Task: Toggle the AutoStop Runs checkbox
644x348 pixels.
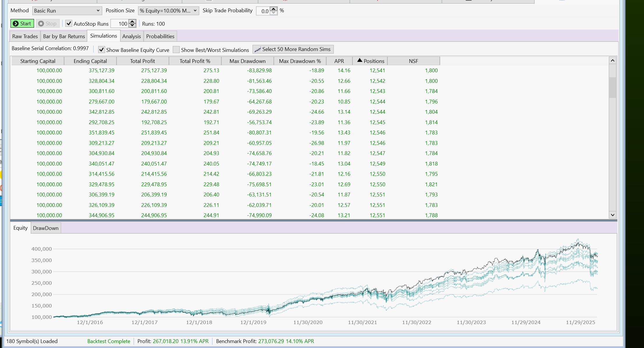Action: 69,24
